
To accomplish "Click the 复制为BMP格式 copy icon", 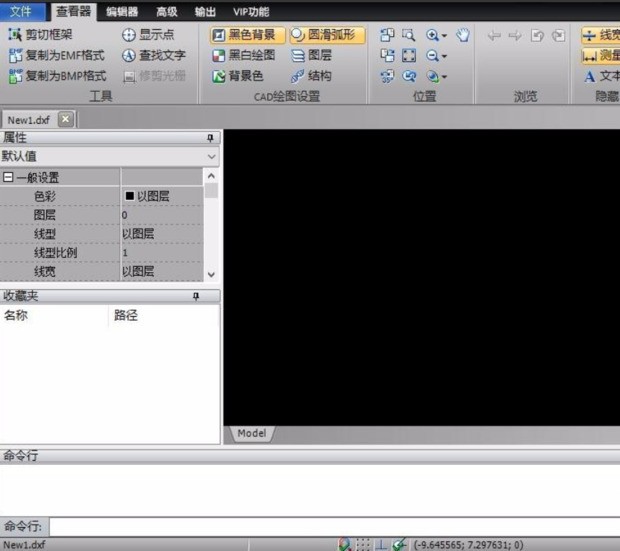I will click(x=15, y=76).
